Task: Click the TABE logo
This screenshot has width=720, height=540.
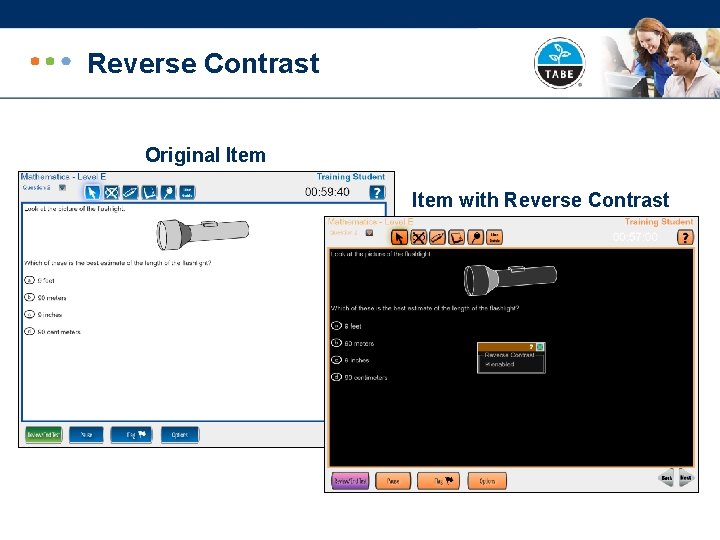Action: point(559,63)
